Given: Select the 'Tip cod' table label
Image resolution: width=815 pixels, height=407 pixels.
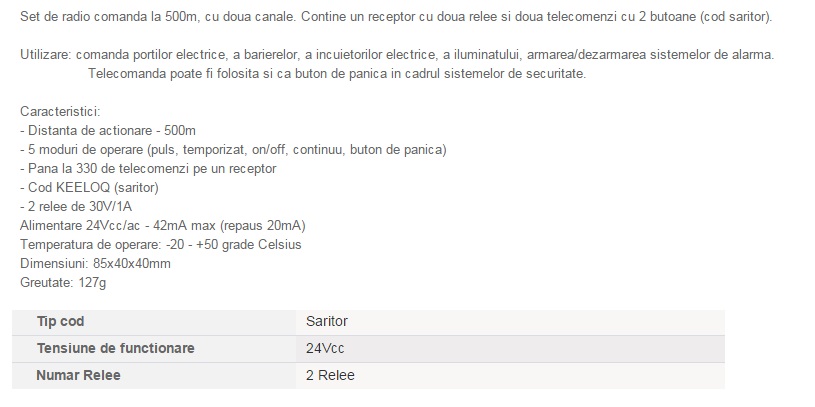Looking at the screenshot, I should (61, 321).
